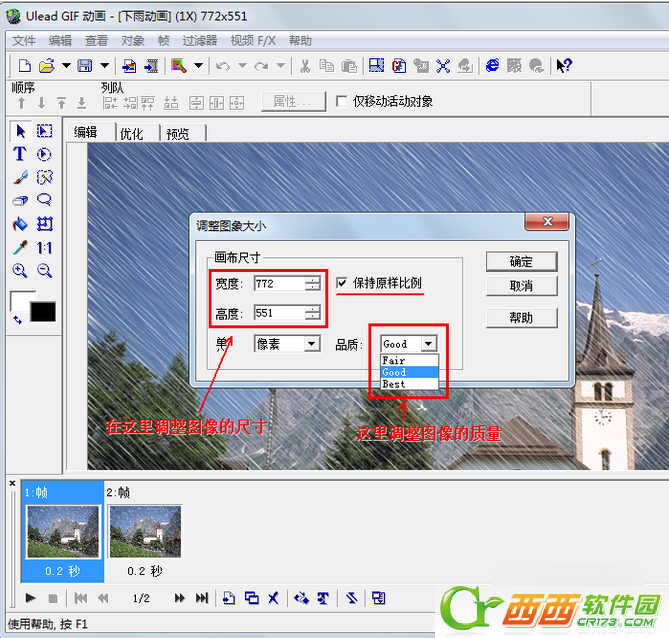Expand the Save dropdown arrow

(x=105, y=66)
